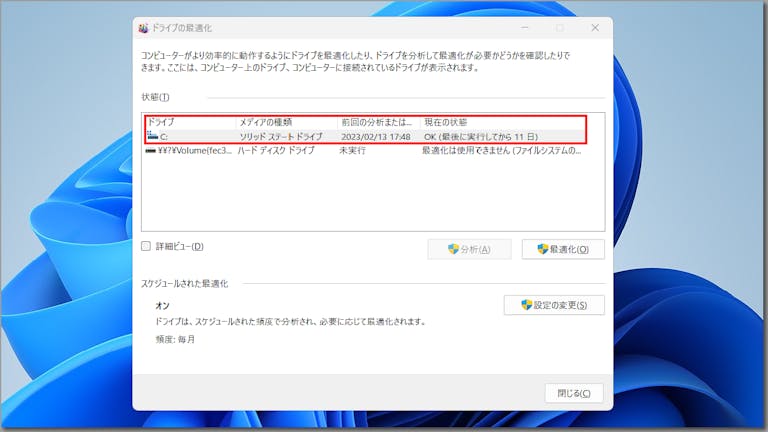Image resolution: width=768 pixels, height=432 pixels.
Task: Click the スケジュールされた最適化 section label
Action: point(184,284)
